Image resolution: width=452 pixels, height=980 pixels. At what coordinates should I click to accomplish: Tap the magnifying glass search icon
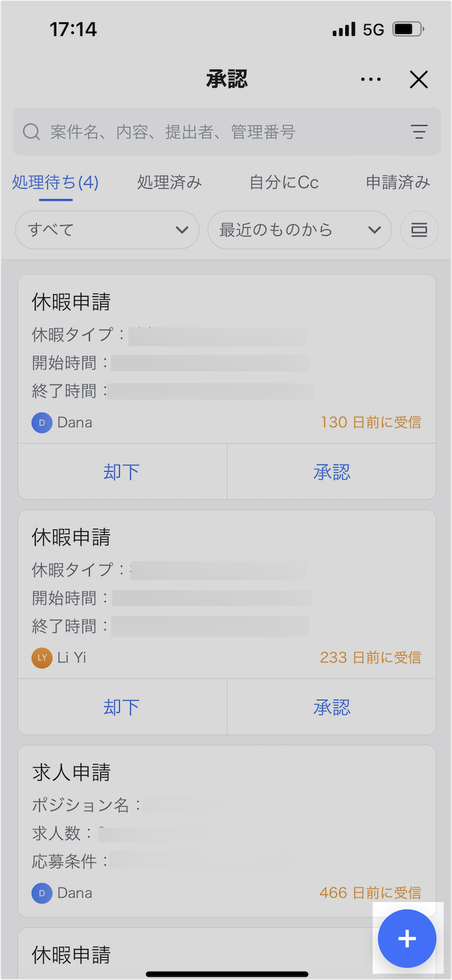point(31,132)
